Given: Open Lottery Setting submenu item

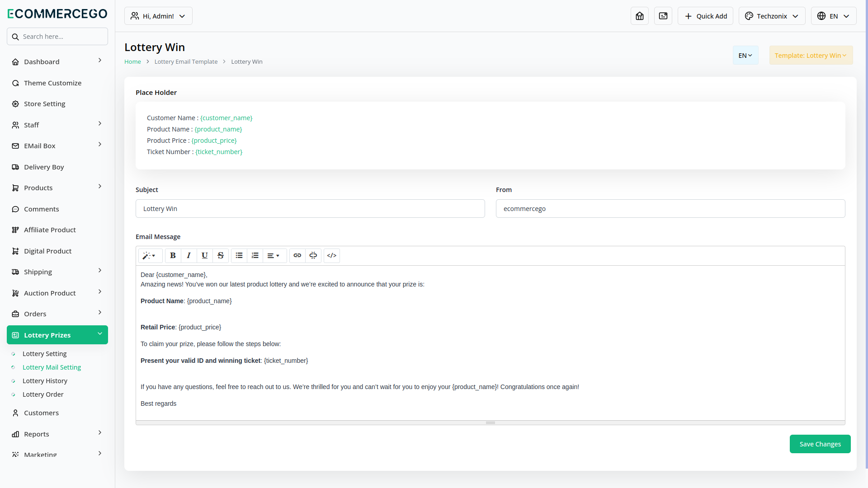Looking at the screenshot, I should 44,354.
